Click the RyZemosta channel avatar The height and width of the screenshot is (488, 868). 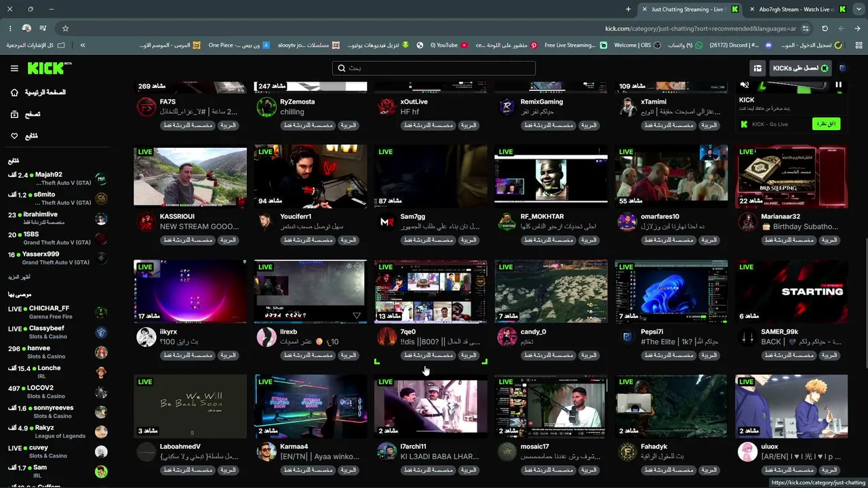pos(267,106)
